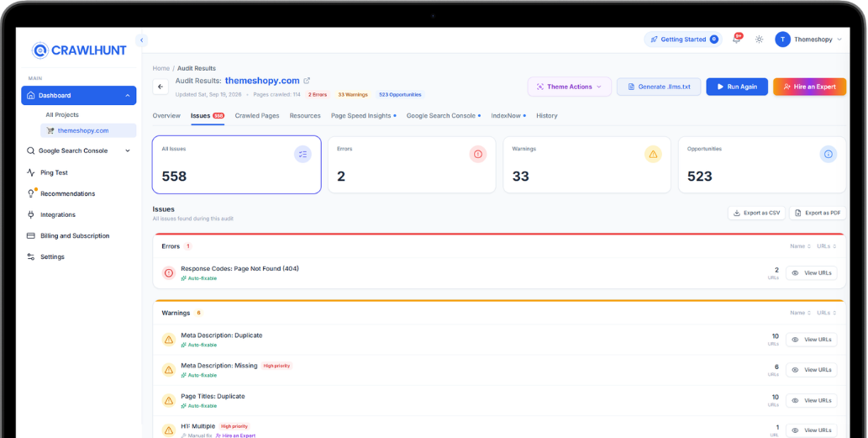Click the yellow Warnings card triangle icon
The height and width of the screenshot is (438, 868).
653,155
